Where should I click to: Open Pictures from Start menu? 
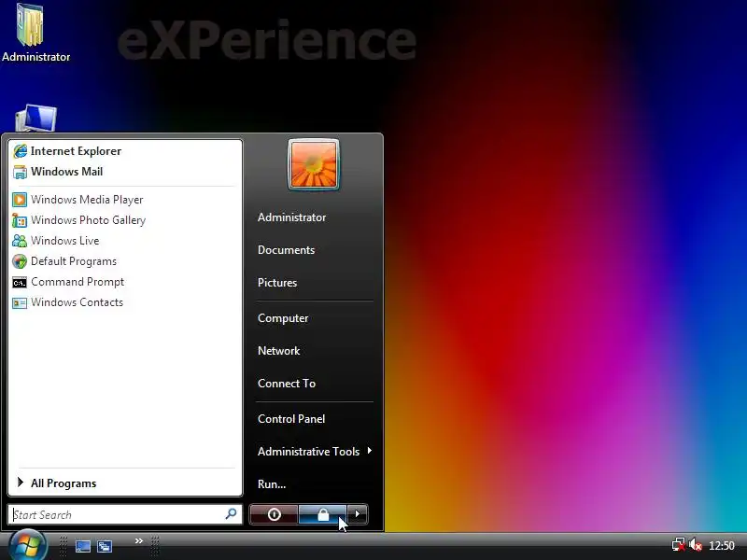[277, 283]
